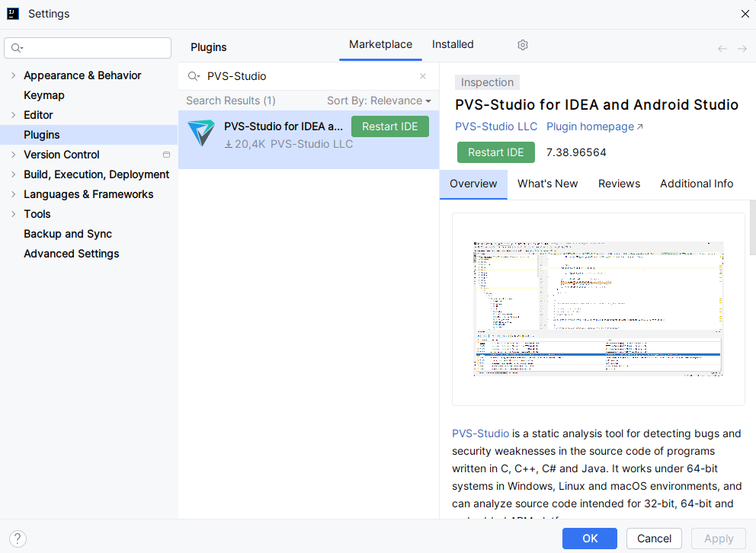Click the PVS-Studio plugin logo icon
This screenshot has width=756, height=553.
click(201, 133)
